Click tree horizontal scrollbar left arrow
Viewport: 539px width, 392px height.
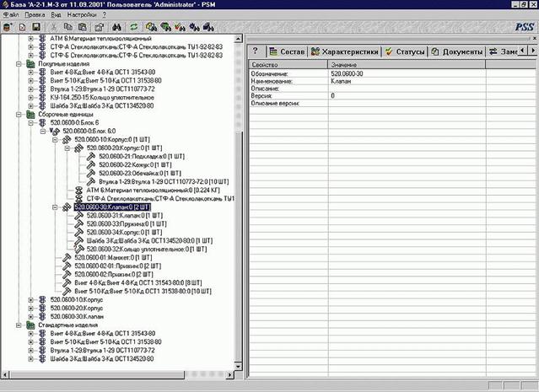click(5, 374)
